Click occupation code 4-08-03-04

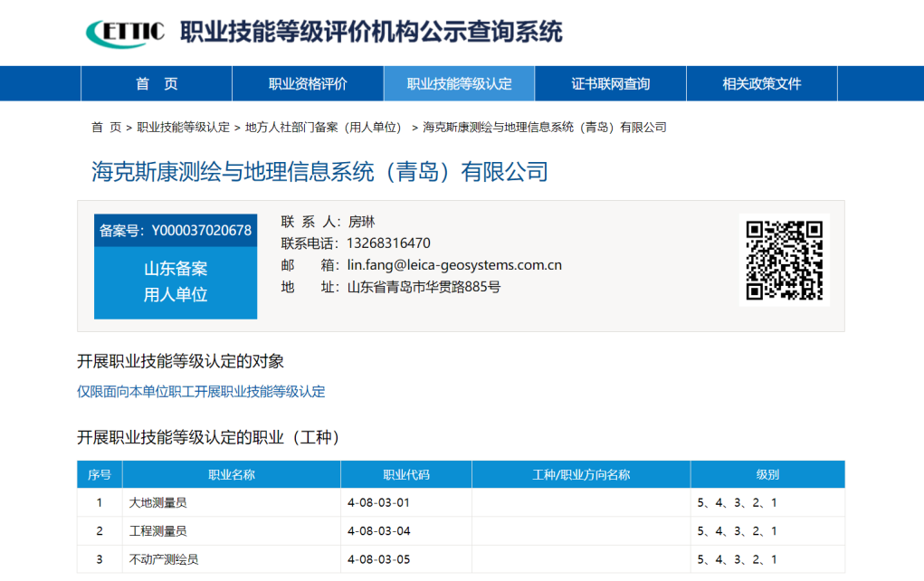click(x=378, y=531)
